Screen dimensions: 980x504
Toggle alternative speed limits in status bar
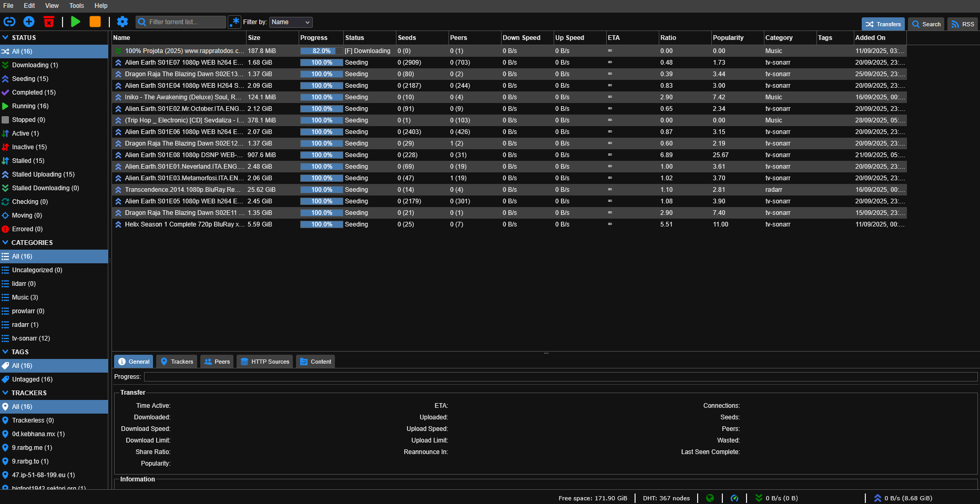[x=734, y=498]
